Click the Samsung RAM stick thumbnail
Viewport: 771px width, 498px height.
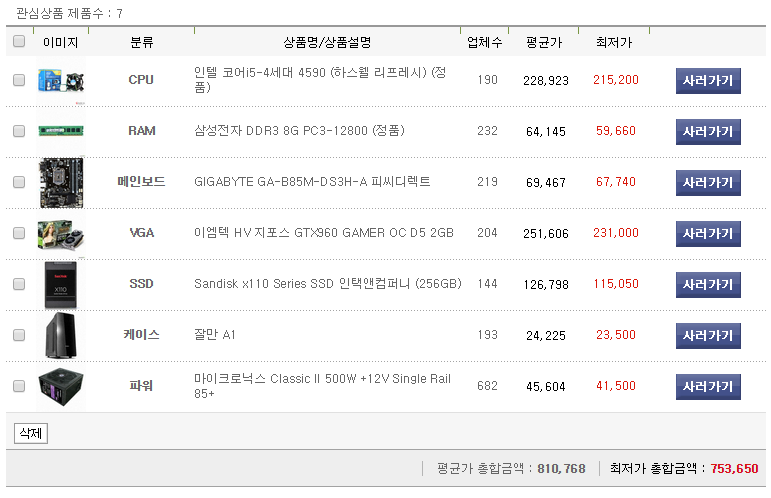tap(61, 131)
